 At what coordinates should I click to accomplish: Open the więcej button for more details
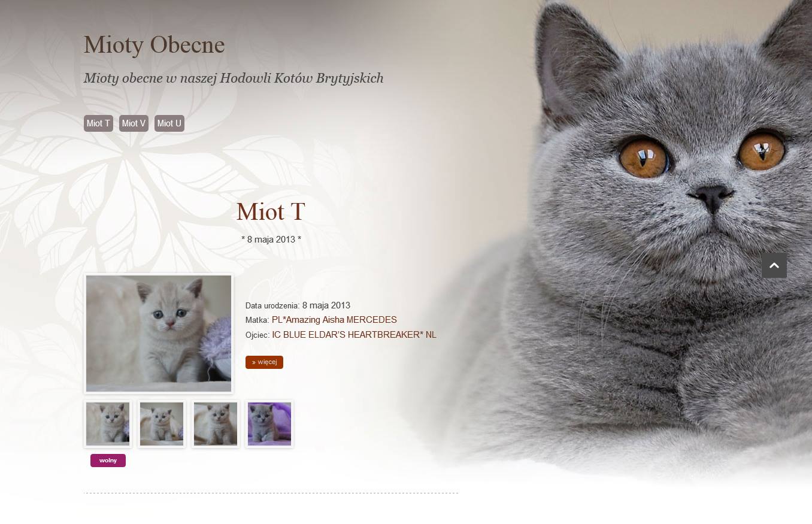tap(264, 362)
